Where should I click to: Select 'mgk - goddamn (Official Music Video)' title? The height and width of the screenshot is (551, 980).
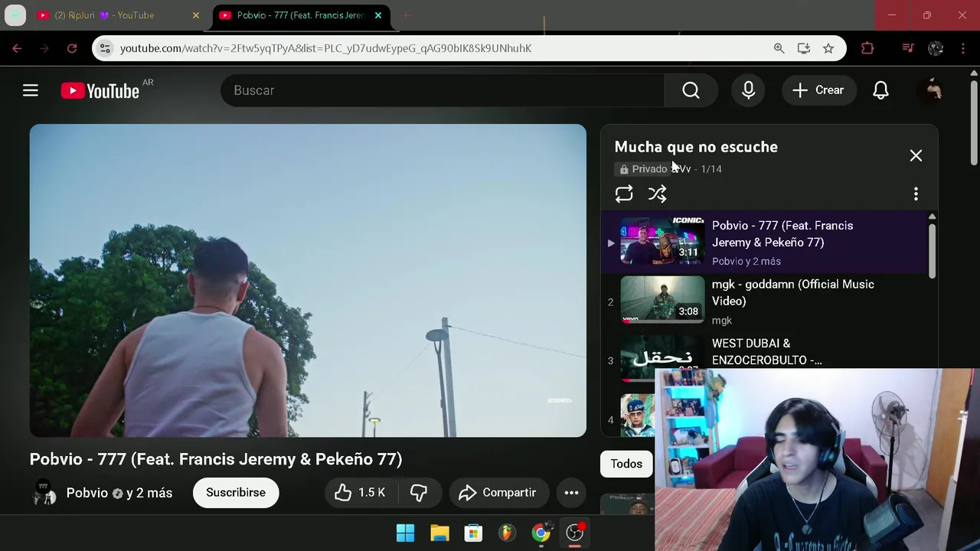point(793,292)
